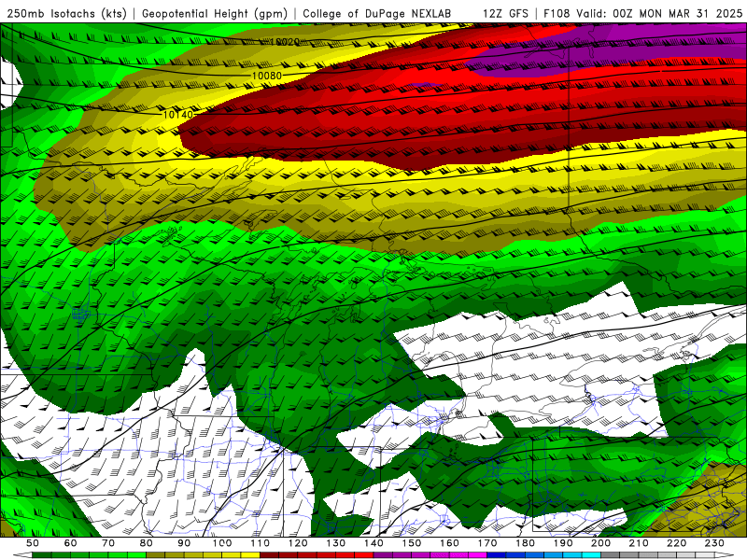Click the 130 value on the color scale

[x=336, y=543]
